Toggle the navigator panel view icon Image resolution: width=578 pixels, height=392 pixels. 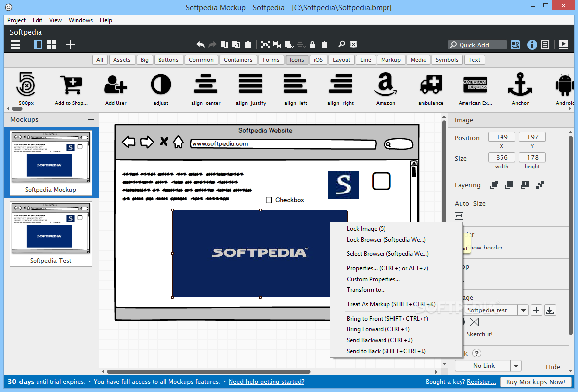[x=38, y=45]
